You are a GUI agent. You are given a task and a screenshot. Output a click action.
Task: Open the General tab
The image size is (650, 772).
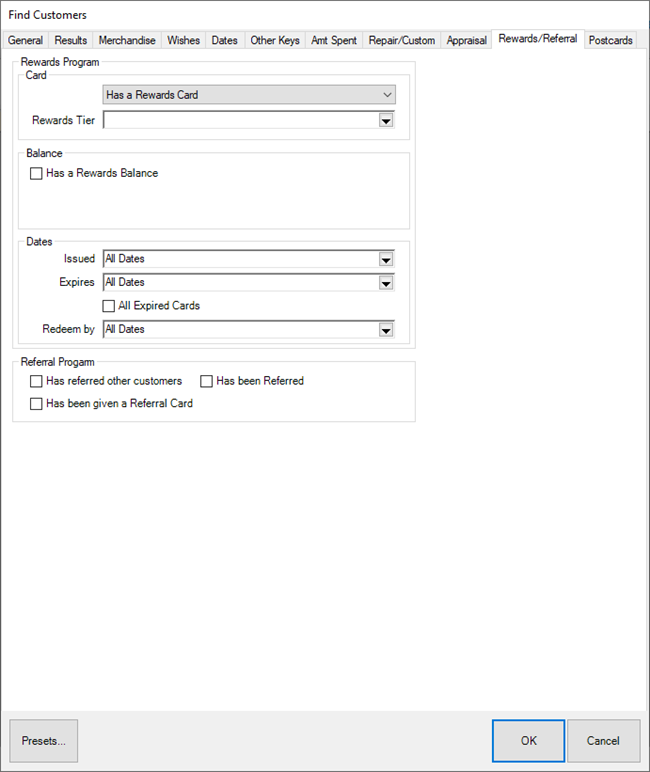pos(26,41)
